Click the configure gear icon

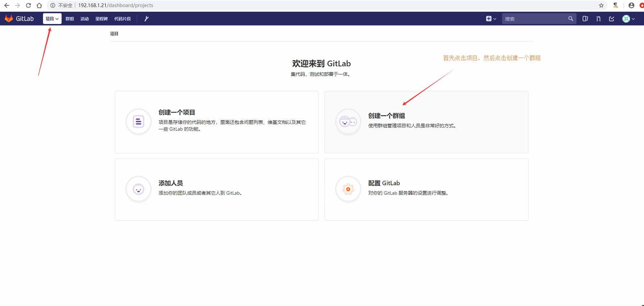click(x=348, y=189)
